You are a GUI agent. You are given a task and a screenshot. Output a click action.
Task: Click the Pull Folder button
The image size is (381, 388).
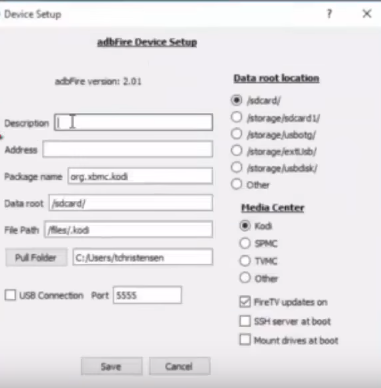[x=36, y=257]
